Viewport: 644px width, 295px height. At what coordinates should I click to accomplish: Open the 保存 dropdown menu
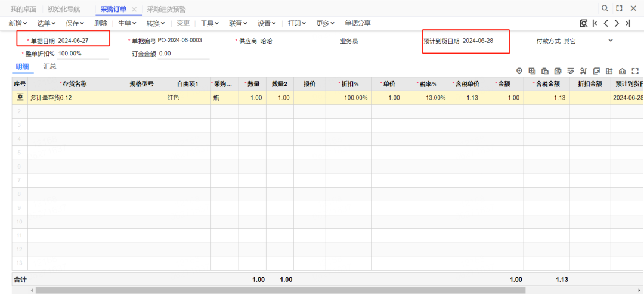click(x=75, y=23)
